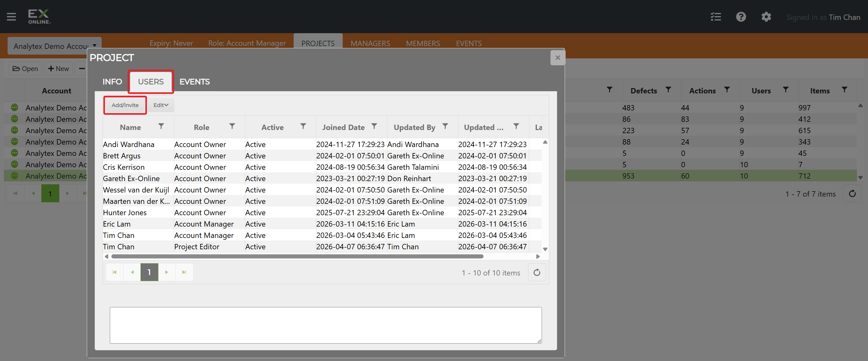Click the Signed in as Tim Chan label

tap(823, 17)
